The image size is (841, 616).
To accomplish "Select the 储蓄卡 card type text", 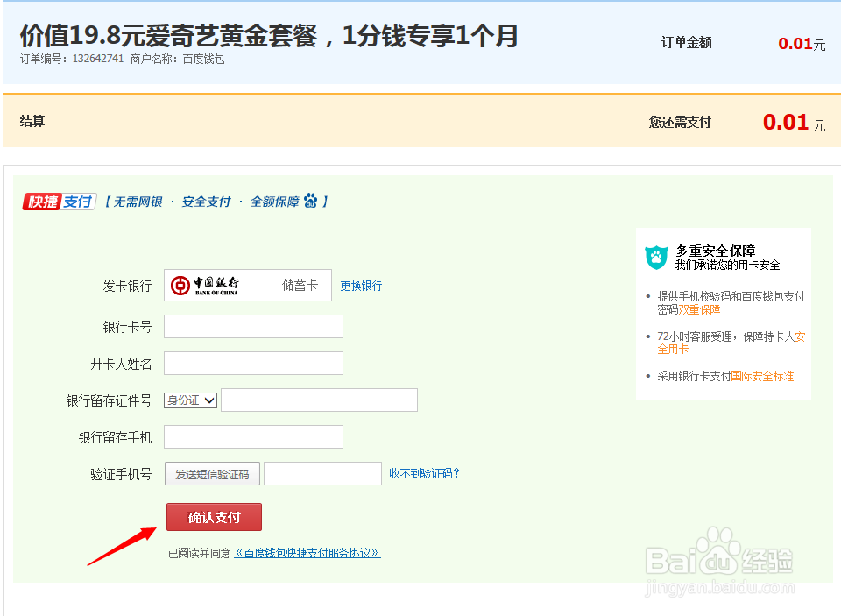I will 300,286.
